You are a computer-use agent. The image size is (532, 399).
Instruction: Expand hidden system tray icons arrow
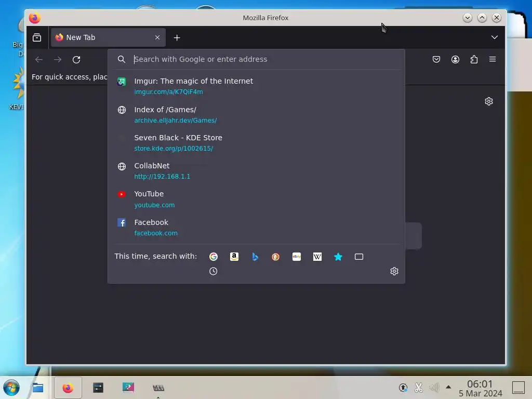[x=448, y=387]
